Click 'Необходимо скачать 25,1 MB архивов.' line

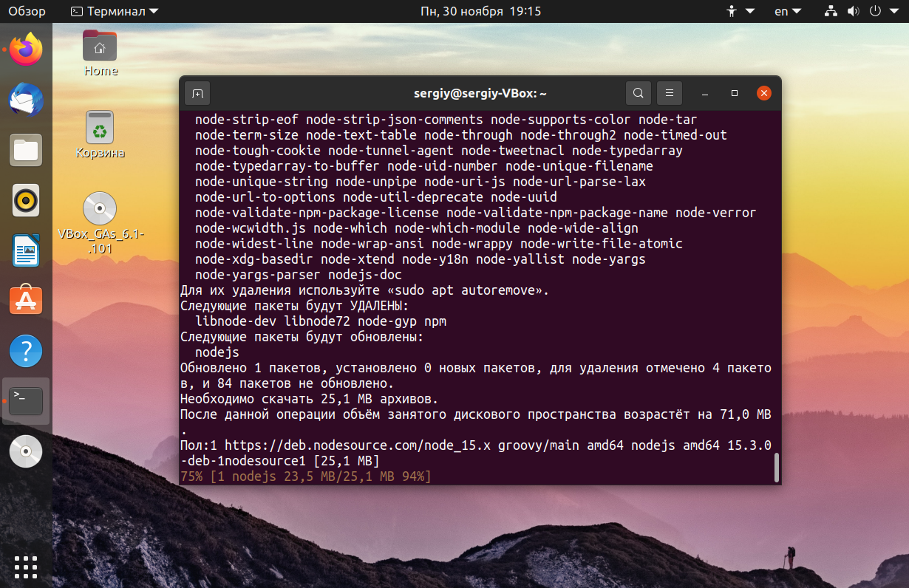click(x=309, y=399)
